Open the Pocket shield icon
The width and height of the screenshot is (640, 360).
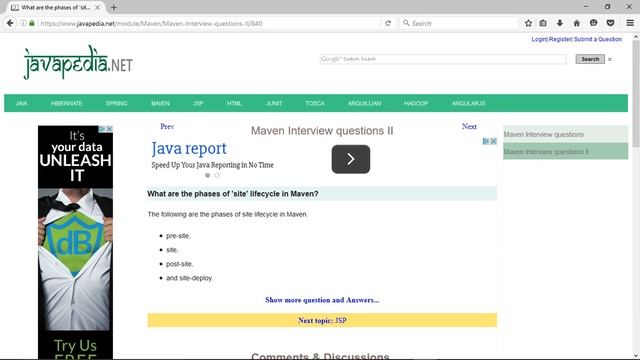[x=610, y=23]
